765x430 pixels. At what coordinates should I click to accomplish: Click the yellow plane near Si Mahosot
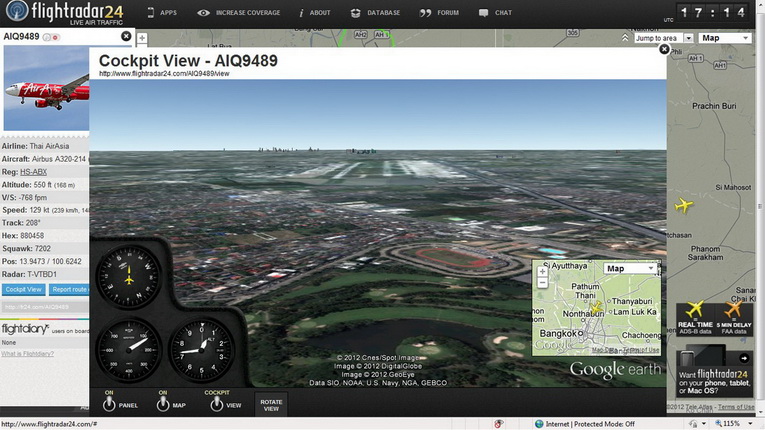(684, 205)
